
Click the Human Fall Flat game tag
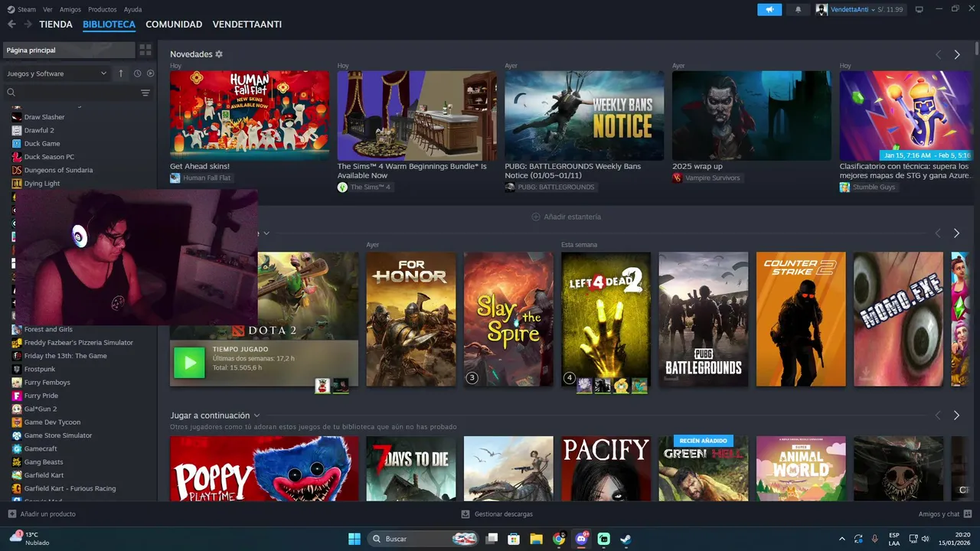(201, 178)
